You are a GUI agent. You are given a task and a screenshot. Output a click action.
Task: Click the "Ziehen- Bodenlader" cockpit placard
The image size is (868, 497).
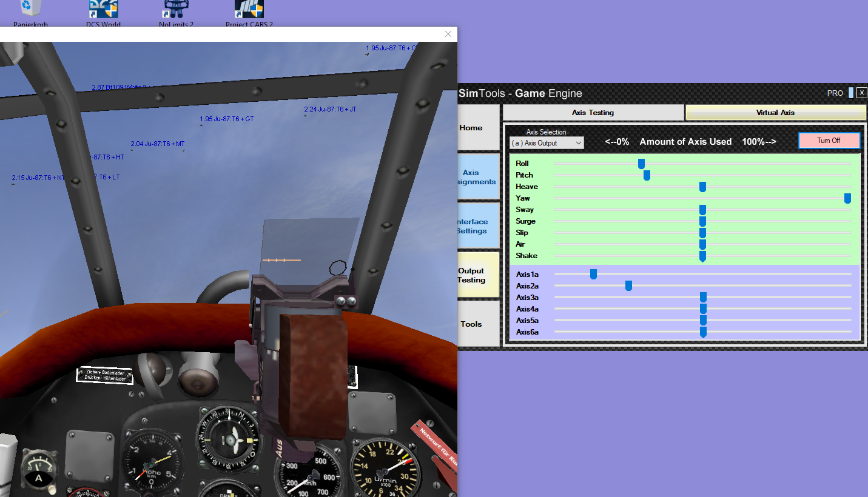105,375
